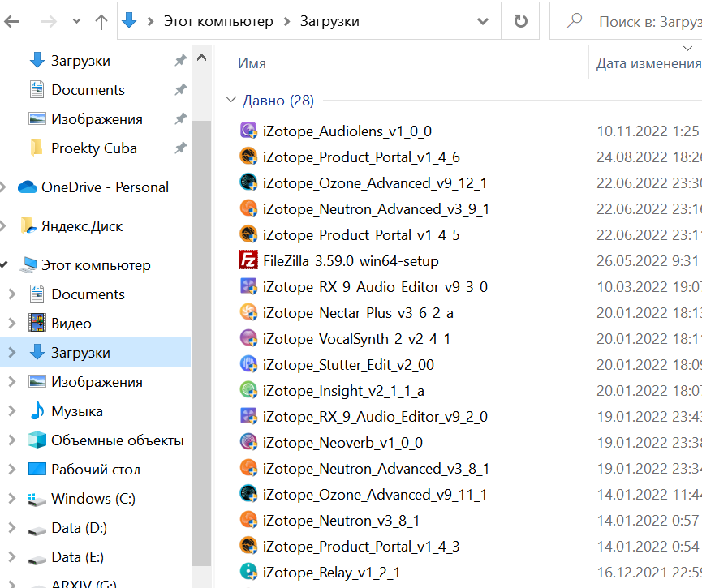Expand the address bar history dropdown
This screenshot has height=588, width=702.
coord(483,21)
